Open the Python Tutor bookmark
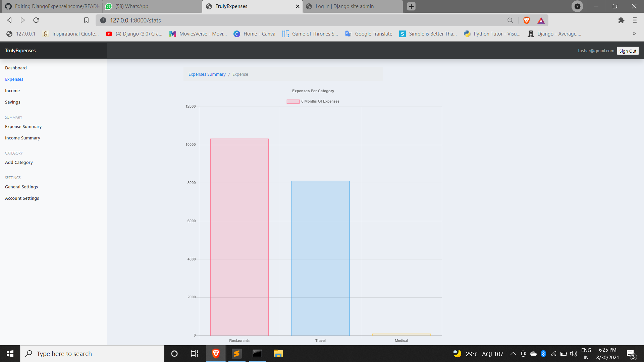This screenshot has height=362, width=644. (x=492, y=34)
